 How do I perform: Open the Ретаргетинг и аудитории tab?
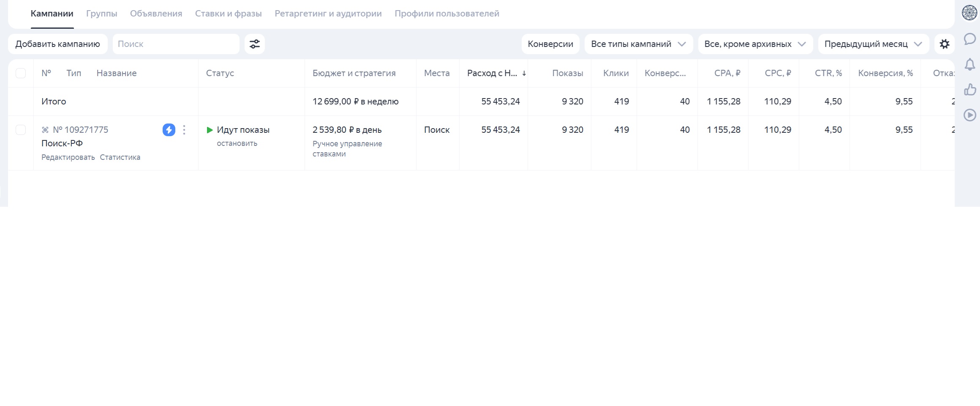[328, 14]
